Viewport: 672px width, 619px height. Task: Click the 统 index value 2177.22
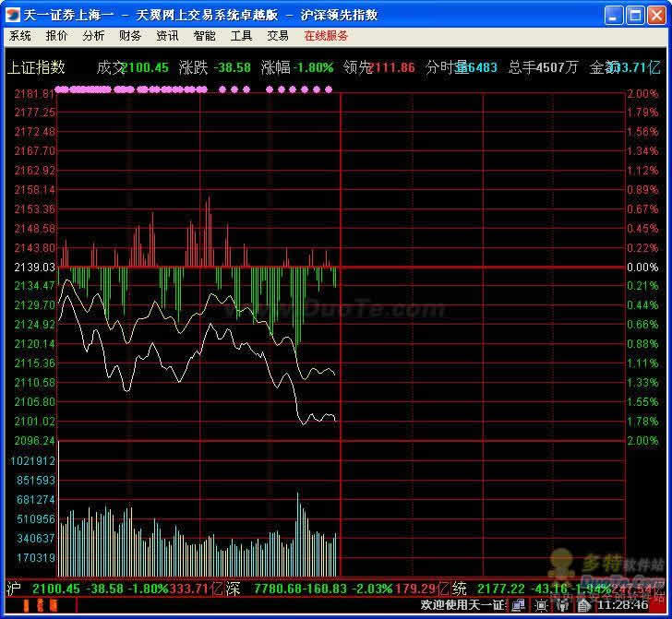(501, 589)
